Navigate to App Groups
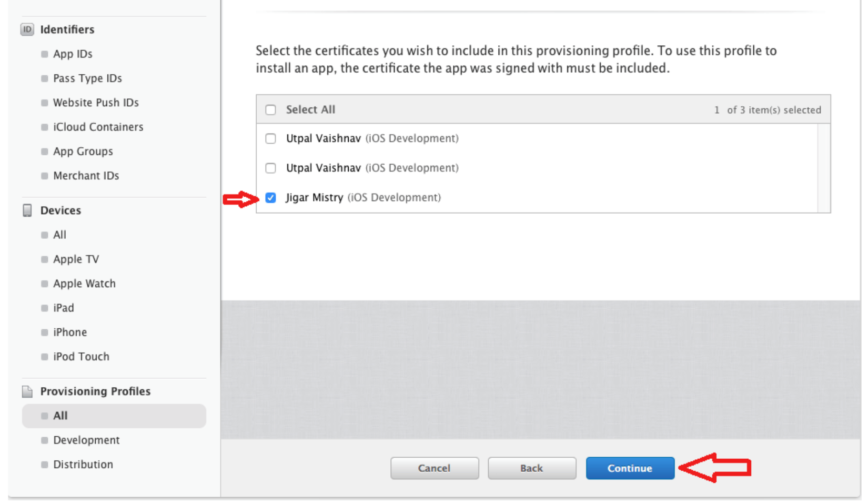The width and height of the screenshot is (868, 504). coord(83,152)
